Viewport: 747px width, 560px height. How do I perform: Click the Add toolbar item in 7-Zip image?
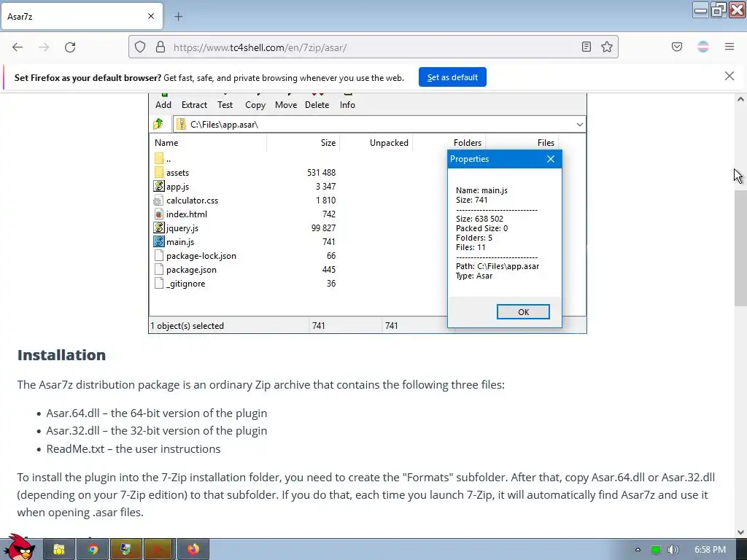pyautogui.click(x=163, y=105)
